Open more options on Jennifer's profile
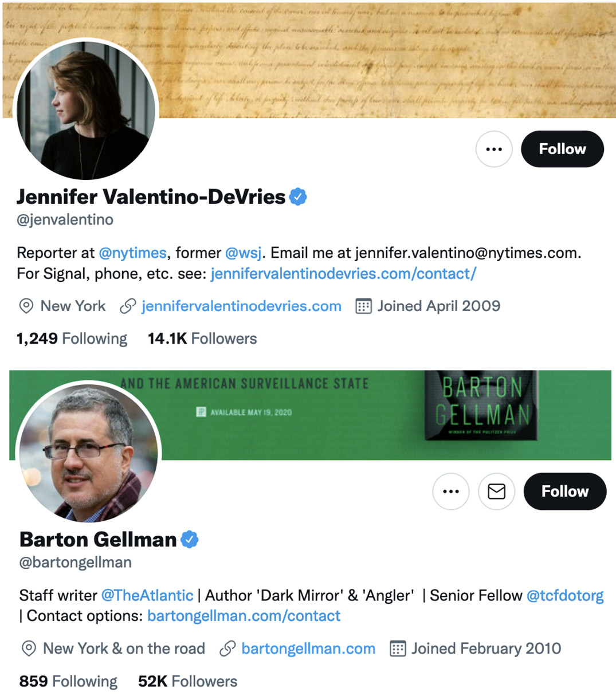This screenshot has width=616, height=696. pos(493,148)
